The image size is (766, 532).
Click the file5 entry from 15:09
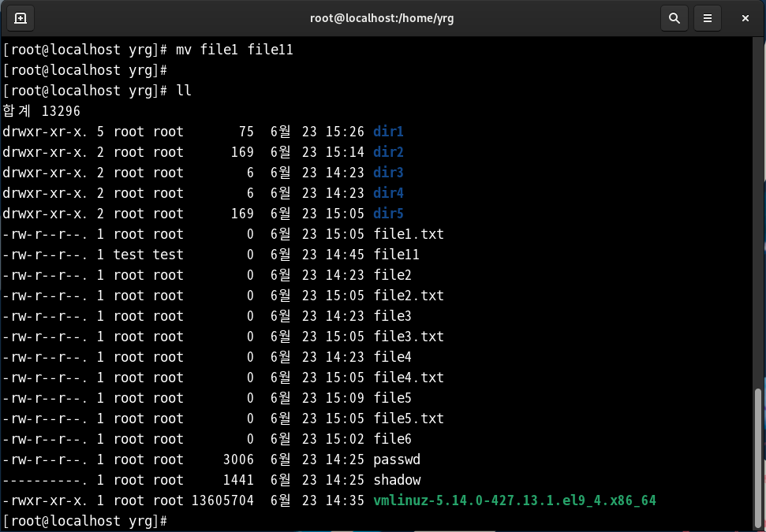[392, 398]
